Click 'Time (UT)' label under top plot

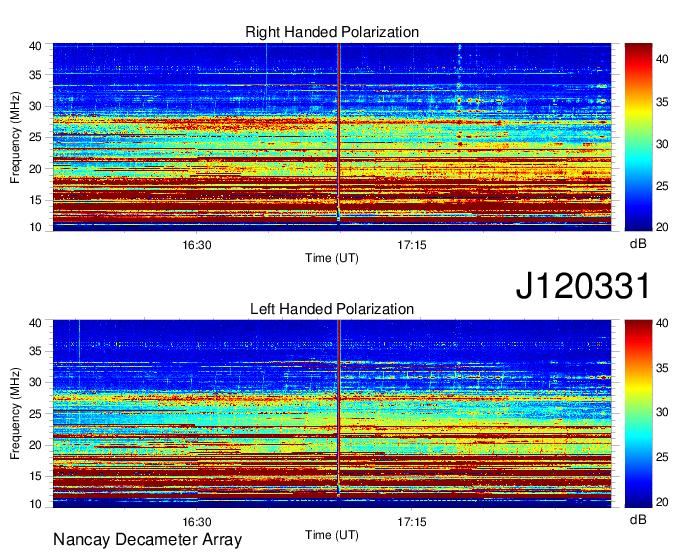click(x=332, y=258)
